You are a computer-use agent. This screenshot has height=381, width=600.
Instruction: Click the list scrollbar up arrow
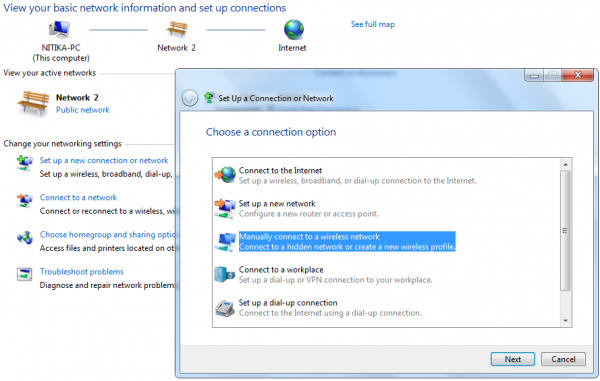pos(566,164)
